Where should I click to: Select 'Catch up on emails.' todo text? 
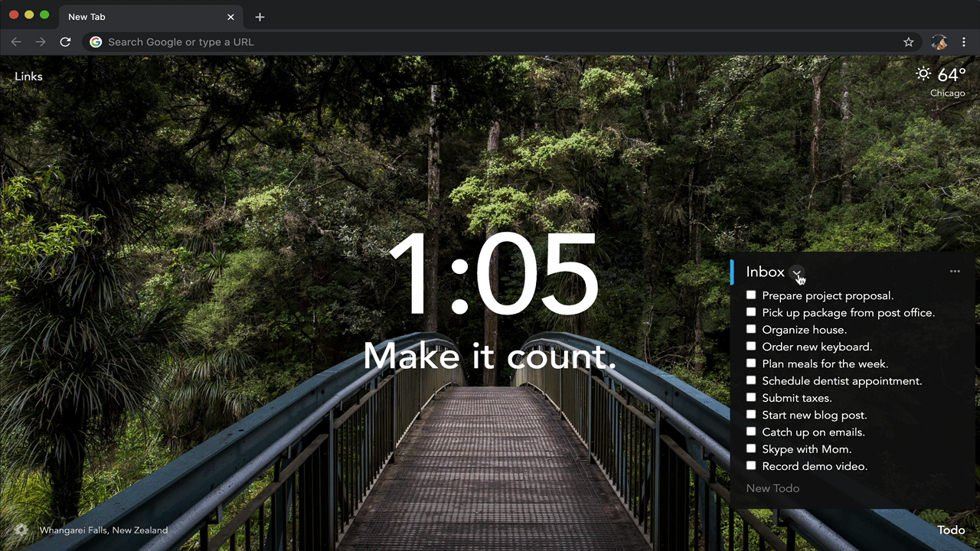[814, 432]
